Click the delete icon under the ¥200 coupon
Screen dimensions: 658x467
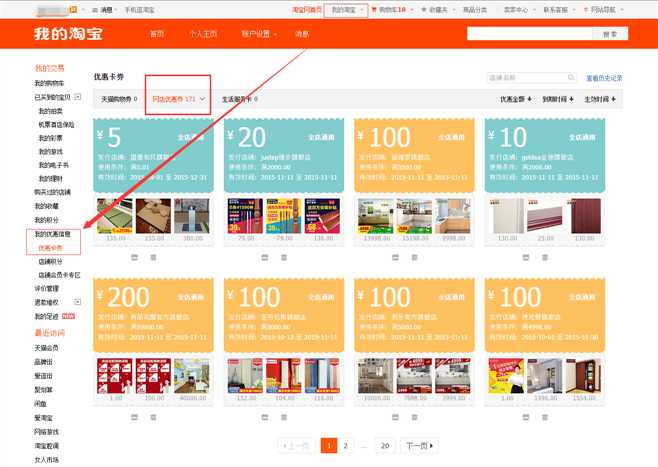(x=154, y=417)
